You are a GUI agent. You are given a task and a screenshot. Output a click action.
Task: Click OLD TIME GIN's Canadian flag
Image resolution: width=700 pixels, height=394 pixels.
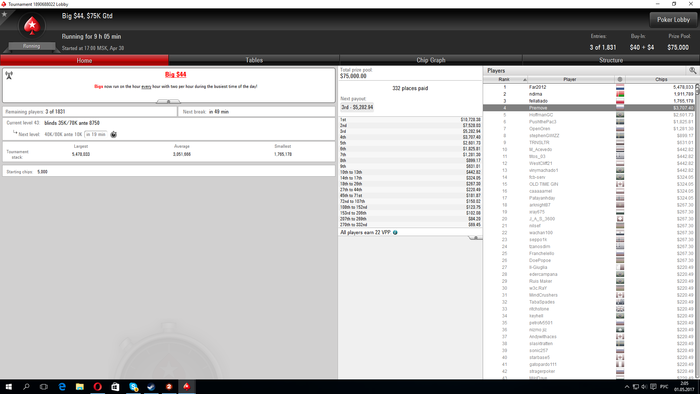coord(620,184)
